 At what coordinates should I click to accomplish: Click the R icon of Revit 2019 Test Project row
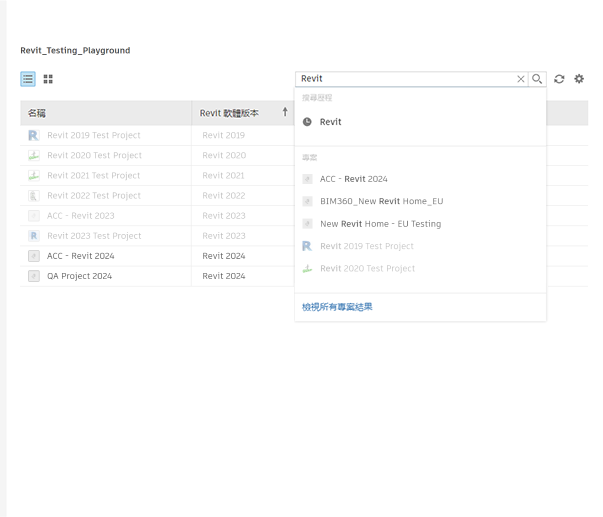coord(34,135)
